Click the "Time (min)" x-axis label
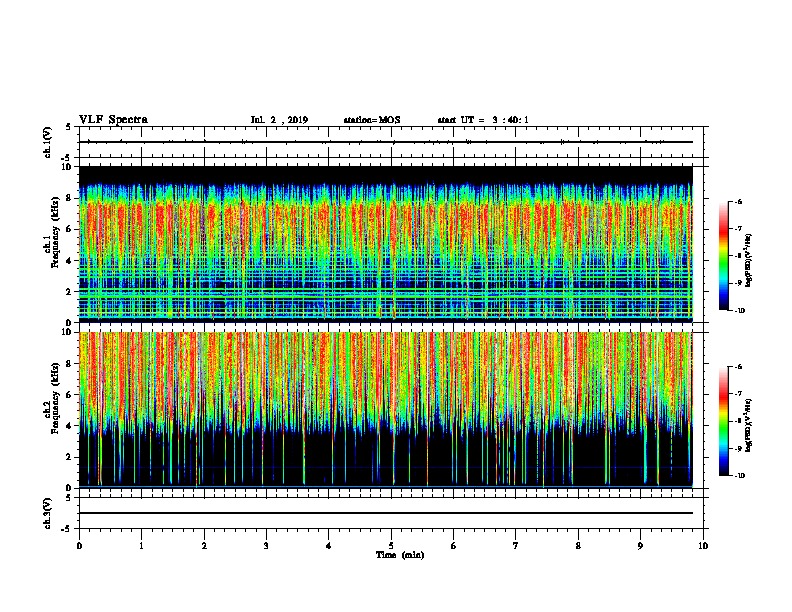The image size is (792, 612). tap(400, 555)
